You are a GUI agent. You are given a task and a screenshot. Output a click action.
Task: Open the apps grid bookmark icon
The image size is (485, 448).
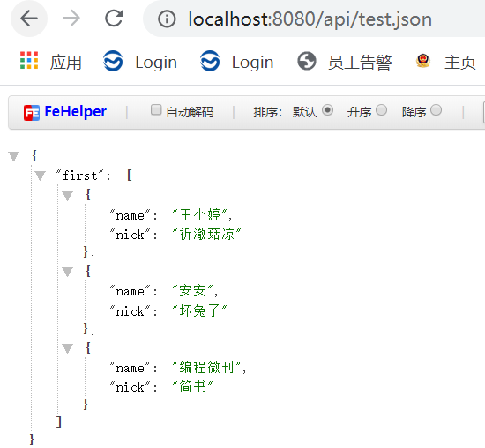(x=29, y=60)
